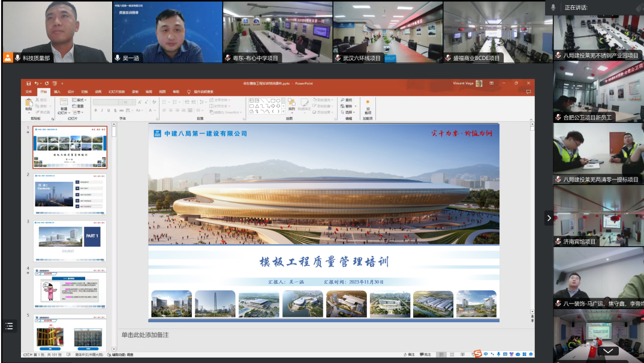Switch to the Insert (插入) ribbon tab
The width and height of the screenshot is (644, 363).
point(58,92)
